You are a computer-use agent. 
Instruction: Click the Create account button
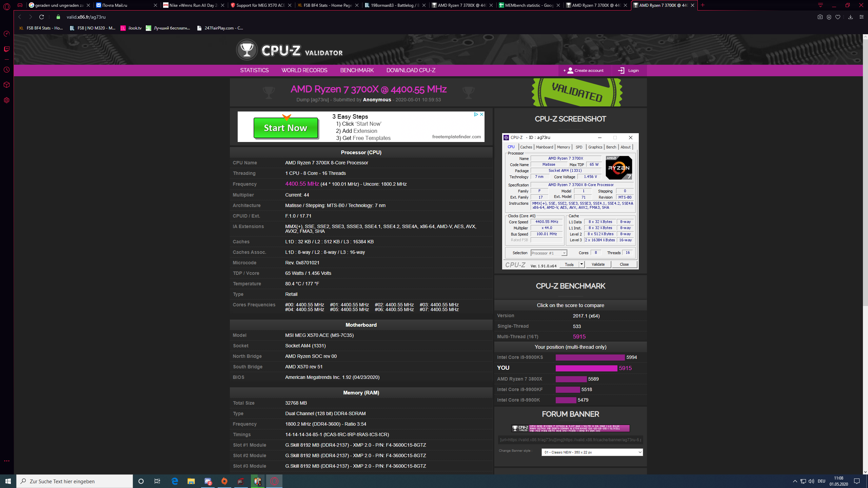[x=584, y=70]
